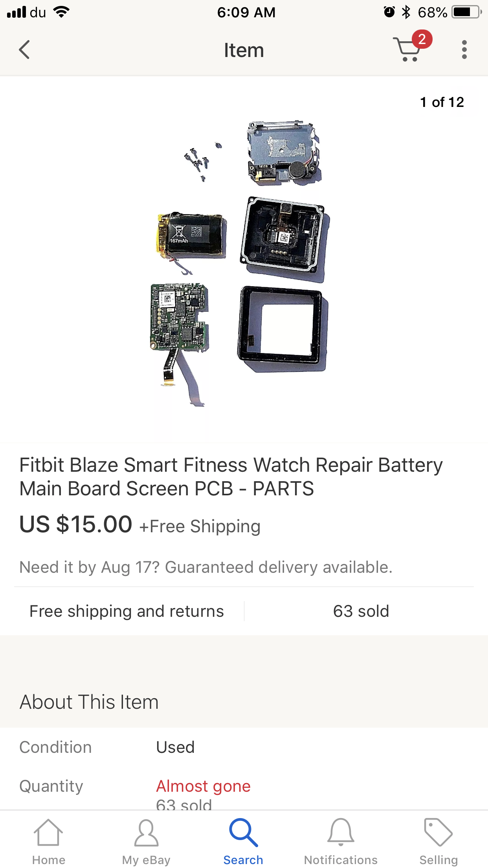
Task: Tap the cart badge showing 2
Action: pos(422,39)
